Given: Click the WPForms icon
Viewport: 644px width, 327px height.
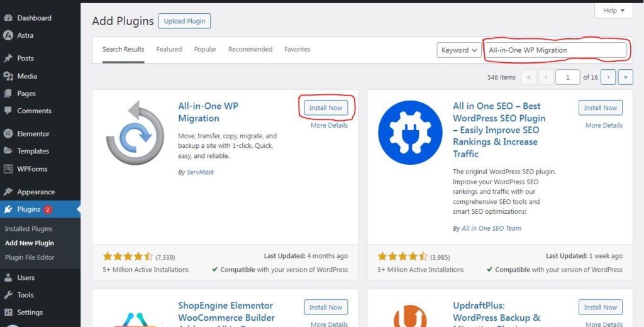Looking at the screenshot, I should pos(8,169).
